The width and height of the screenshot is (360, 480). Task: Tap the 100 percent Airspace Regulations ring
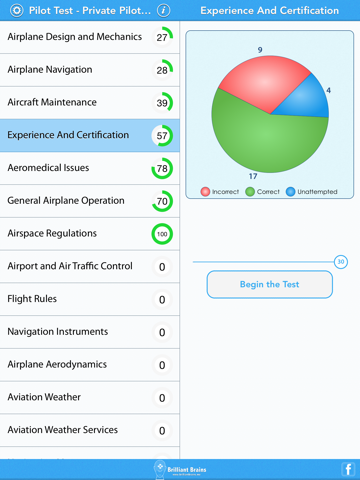click(x=162, y=234)
